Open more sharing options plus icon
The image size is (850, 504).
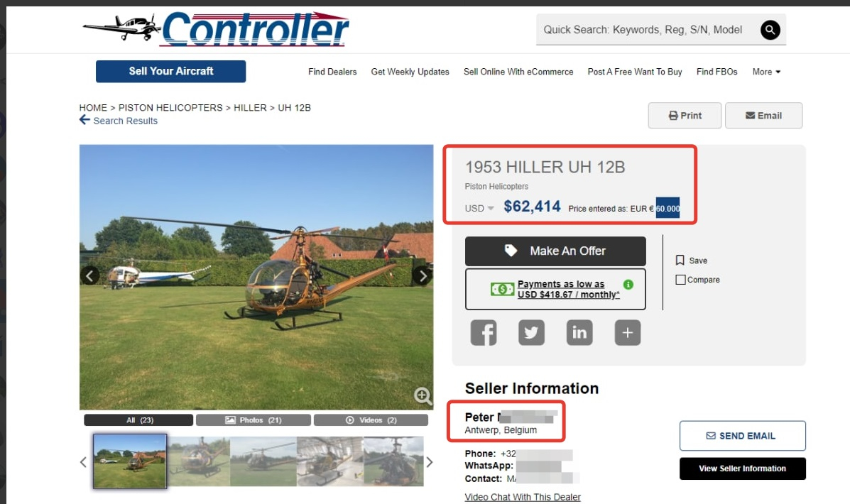click(628, 332)
